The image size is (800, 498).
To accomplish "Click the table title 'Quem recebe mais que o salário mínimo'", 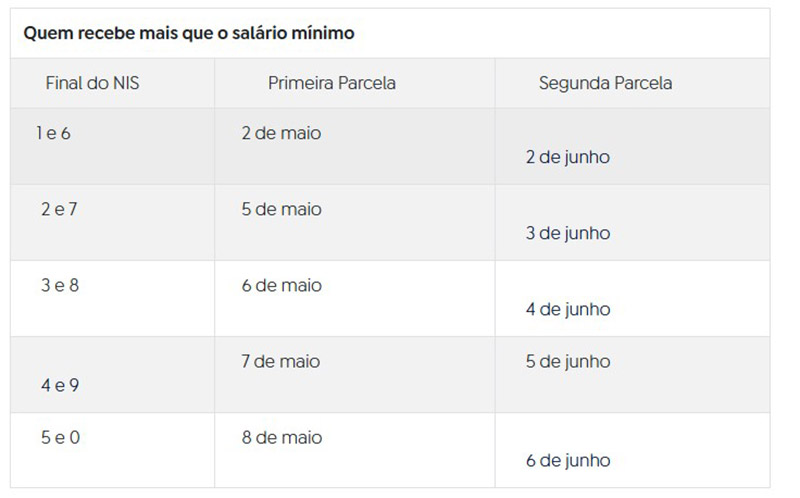I will tap(189, 34).
